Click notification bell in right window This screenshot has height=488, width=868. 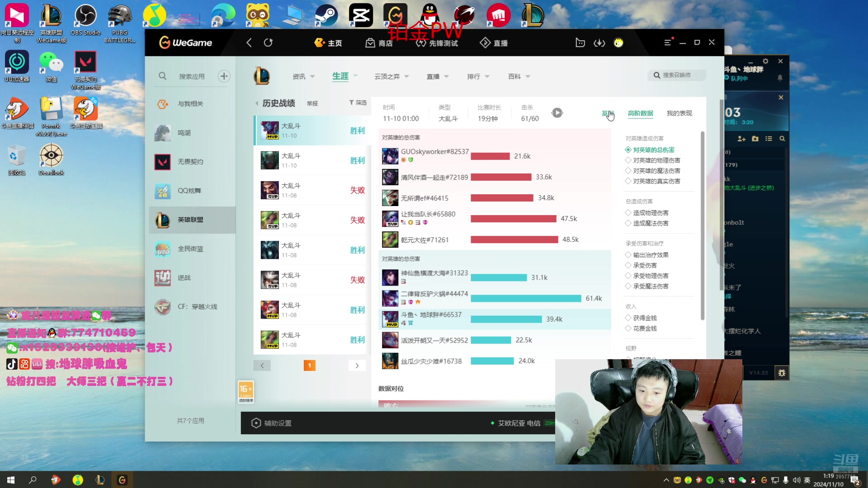(780, 78)
